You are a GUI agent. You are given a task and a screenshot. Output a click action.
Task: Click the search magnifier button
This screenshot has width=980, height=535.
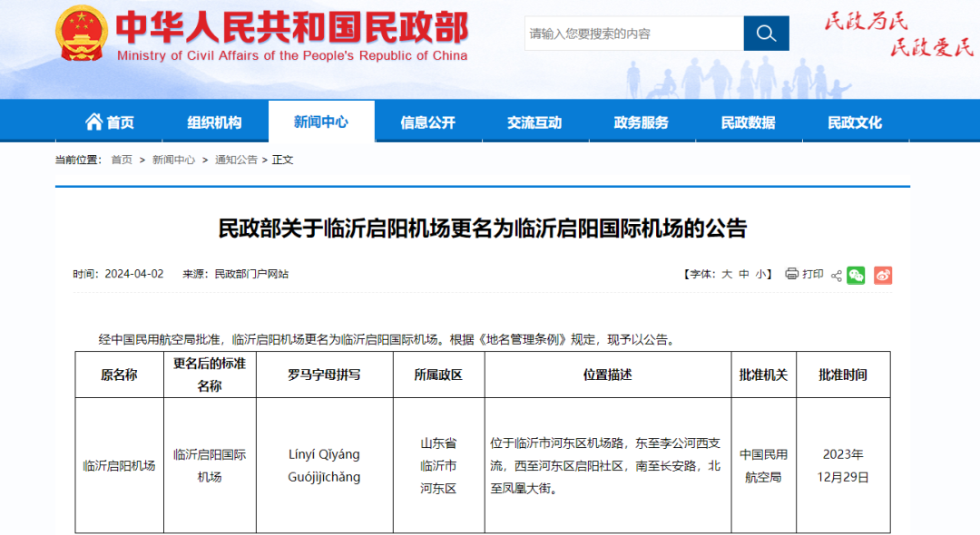pyautogui.click(x=766, y=34)
